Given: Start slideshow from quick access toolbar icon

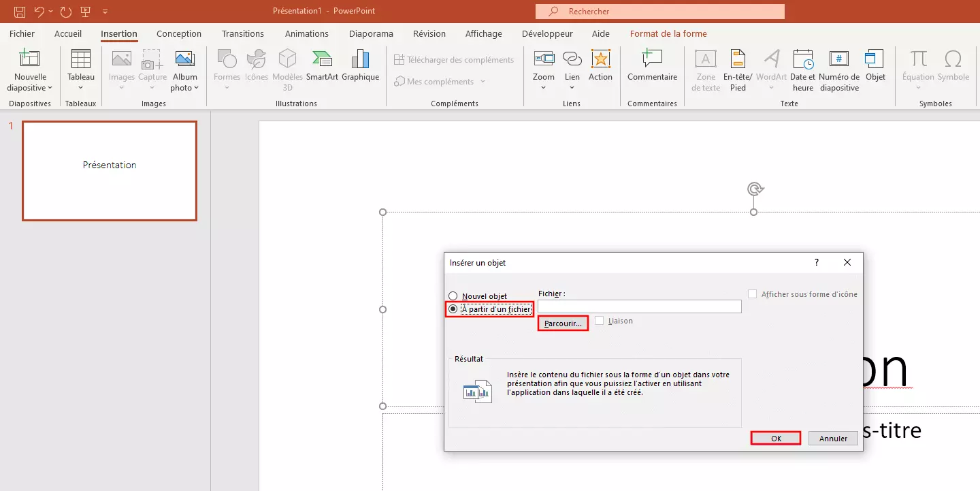Looking at the screenshot, I should point(85,12).
